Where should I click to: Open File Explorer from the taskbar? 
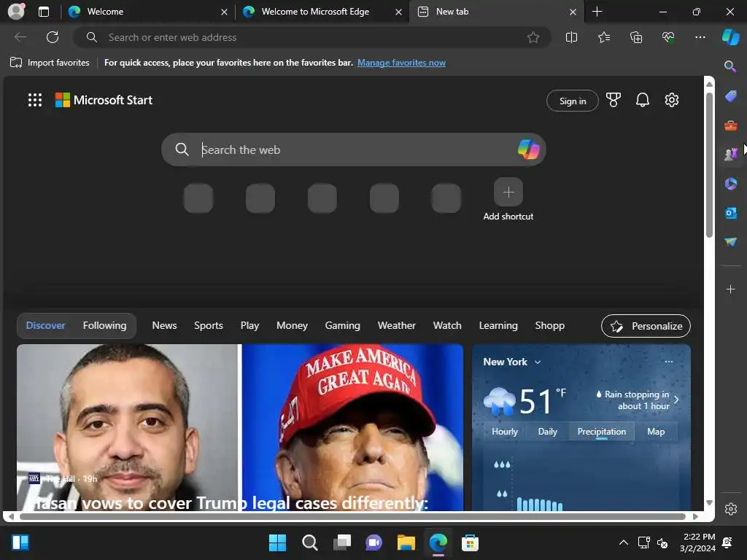406,542
